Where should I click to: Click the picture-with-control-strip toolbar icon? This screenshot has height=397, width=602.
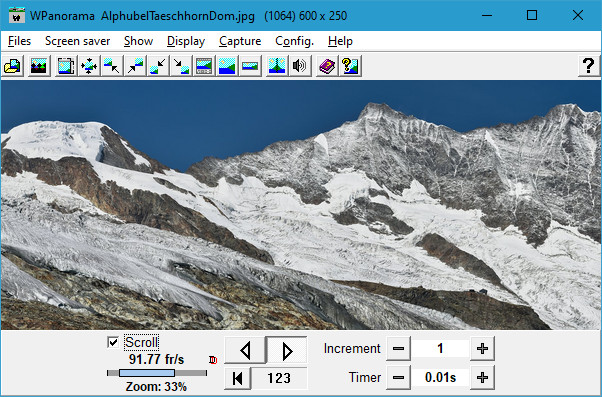tap(204, 66)
